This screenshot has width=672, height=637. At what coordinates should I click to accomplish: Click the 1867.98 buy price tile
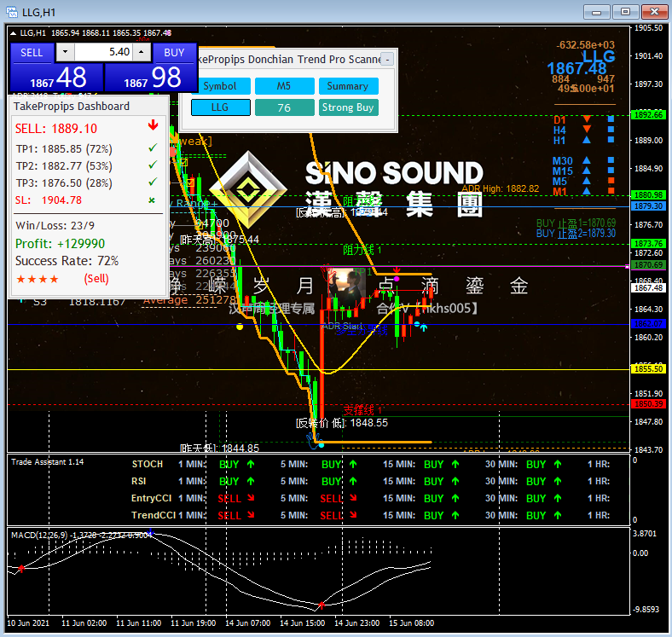coord(151,78)
